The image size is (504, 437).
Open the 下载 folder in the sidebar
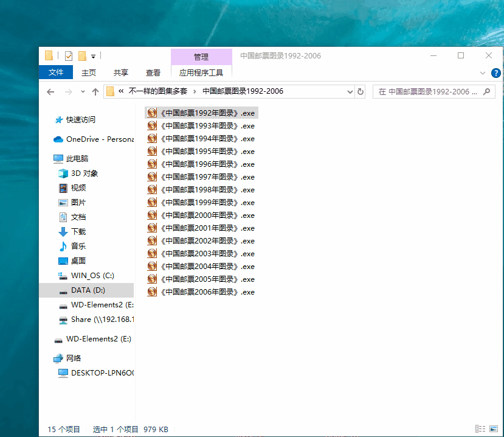pyautogui.click(x=72, y=232)
